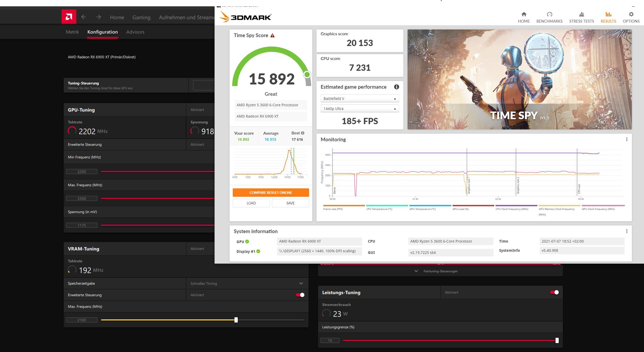644x352 pixels.
Task: Click the Min Frequenz slider track
Action: point(158,172)
